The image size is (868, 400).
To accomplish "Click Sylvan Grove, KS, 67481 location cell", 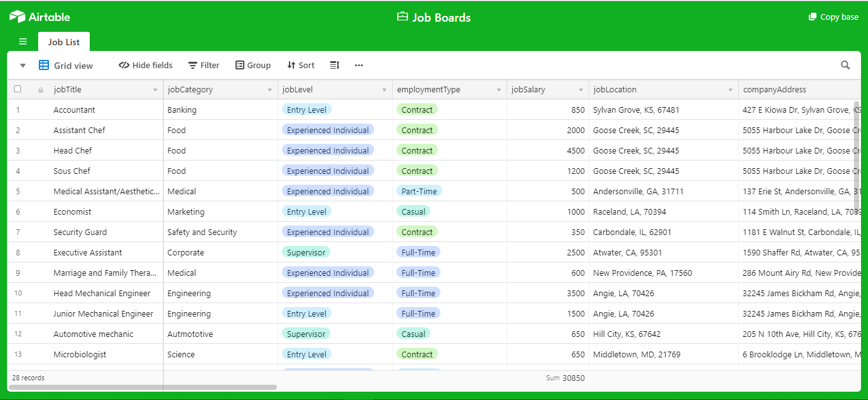I will (664, 110).
